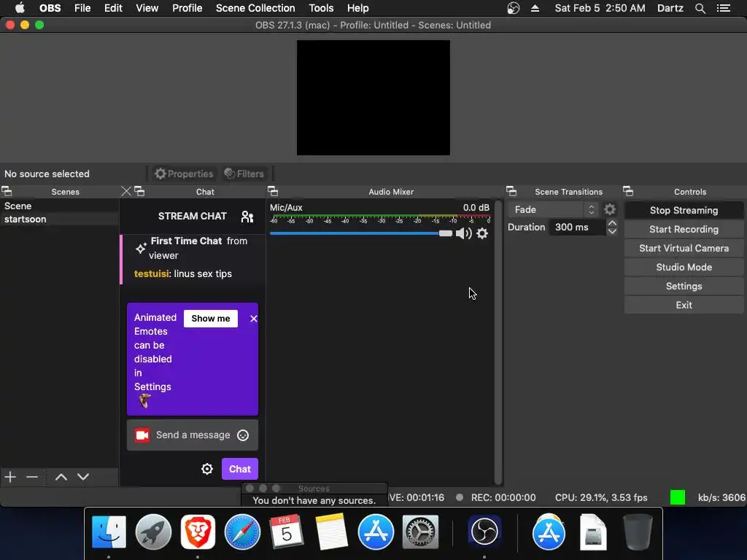Click the Send a message field
The width and height of the screenshot is (747, 560).
(193, 435)
